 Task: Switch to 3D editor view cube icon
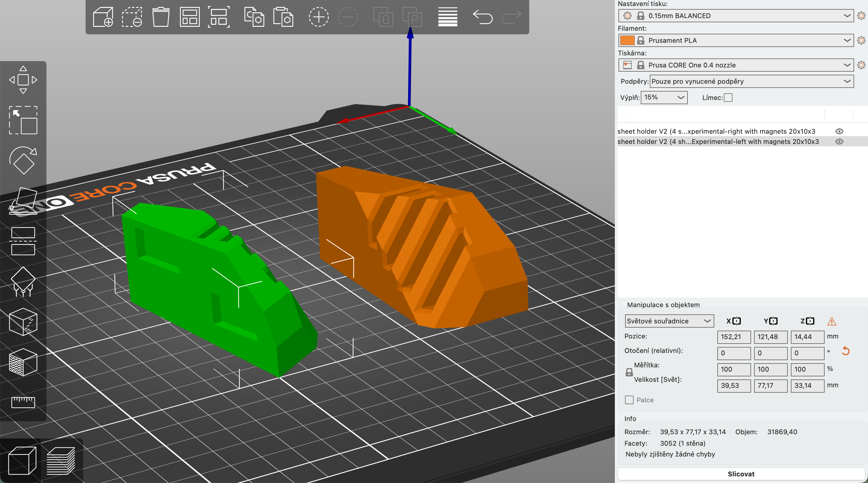click(x=22, y=460)
